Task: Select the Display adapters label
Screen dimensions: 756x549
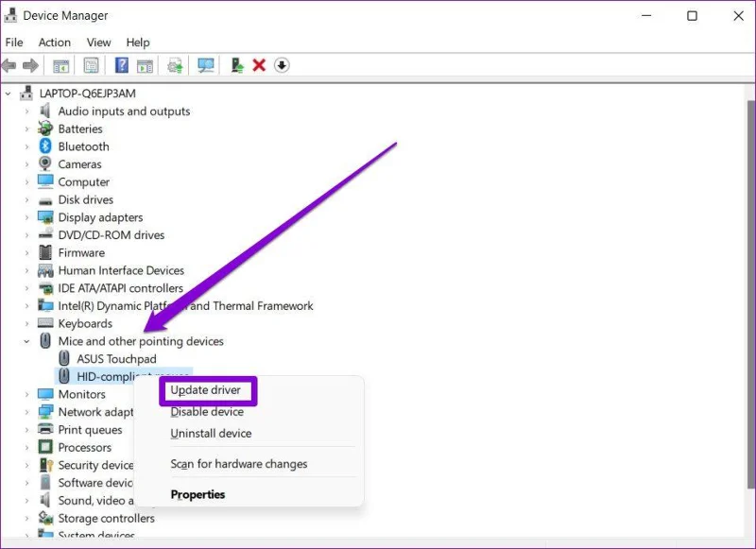Action: coord(100,217)
